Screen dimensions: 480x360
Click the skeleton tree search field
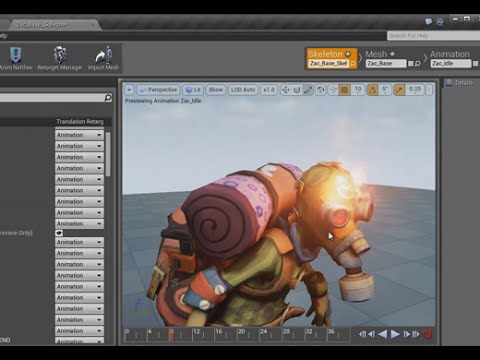[x=56, y=98]
